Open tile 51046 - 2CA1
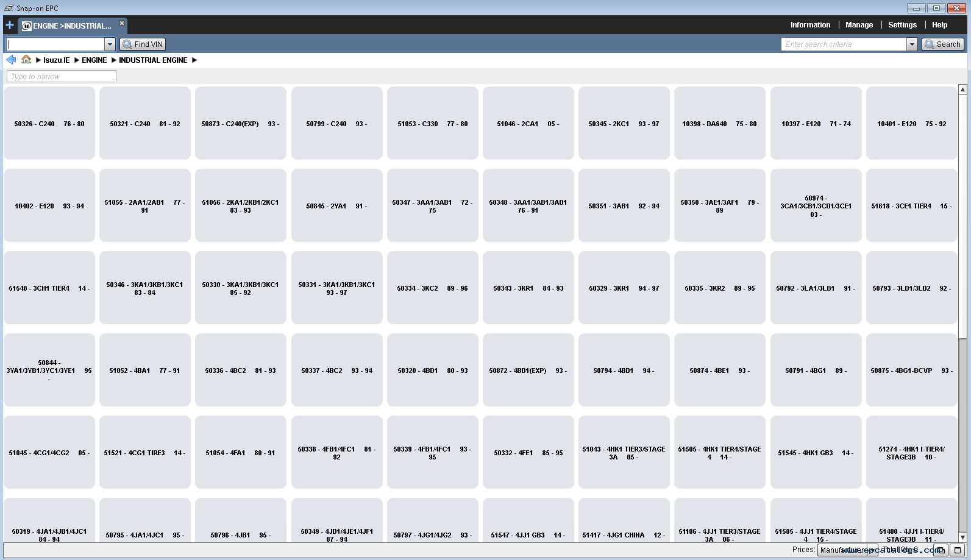The height and width of the screenshot is (560, 971). 528,123
